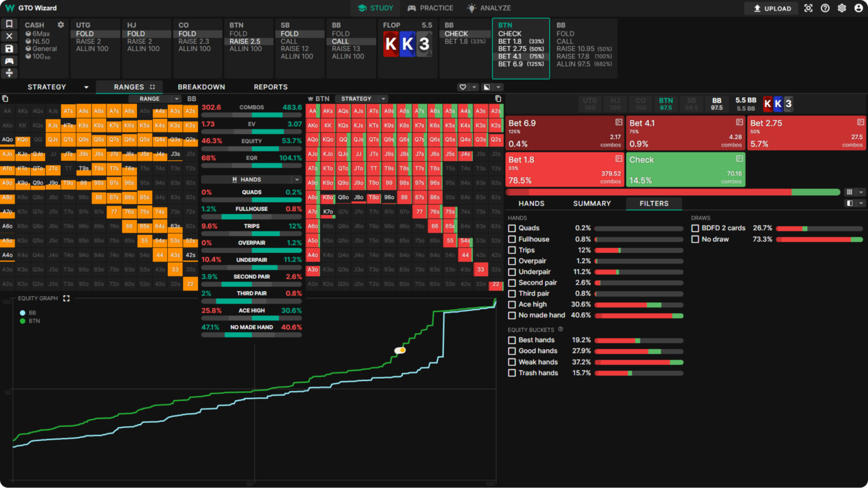
Task: Select the SUMMARY tab
Action: pyautogui.click(x=592, y=204)
